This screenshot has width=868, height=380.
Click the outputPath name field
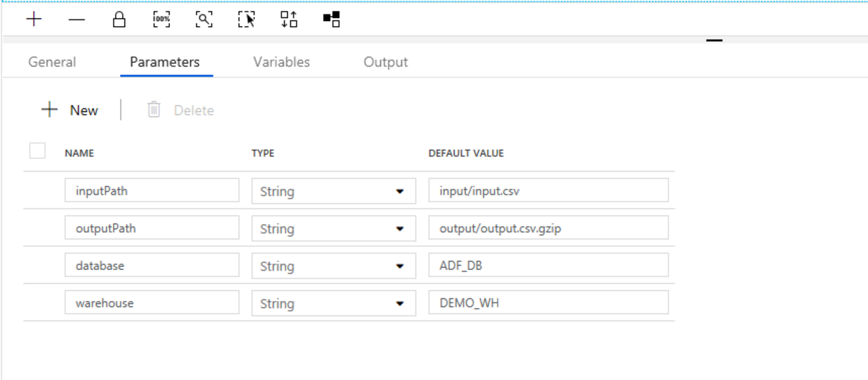(x=152, y=228)
